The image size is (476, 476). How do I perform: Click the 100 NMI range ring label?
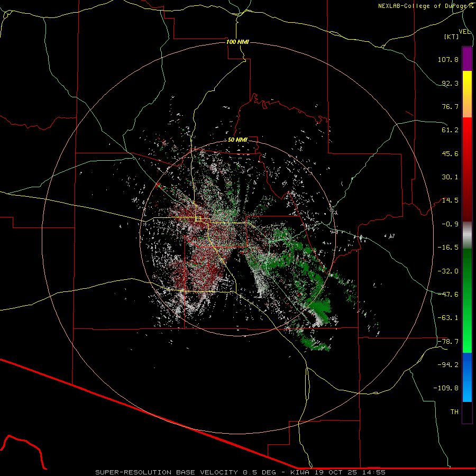coord(237,42)
